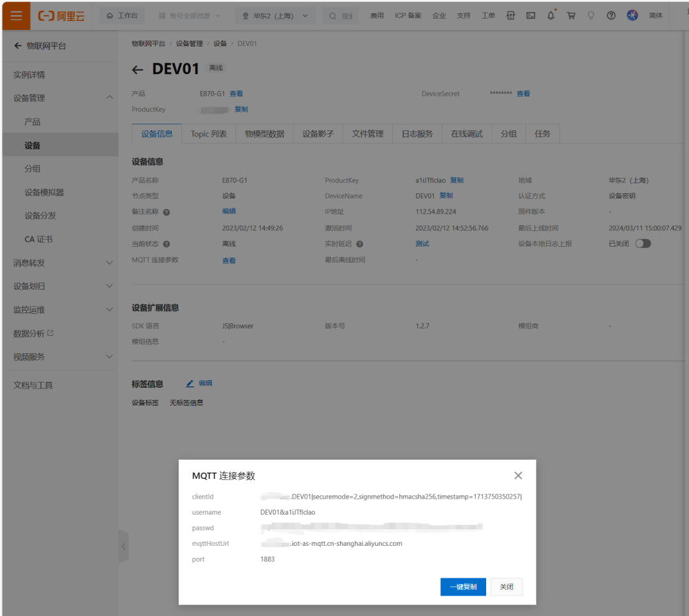Click the Alibaba Cloud logo

pyautogui.click(x=61, y=15)
